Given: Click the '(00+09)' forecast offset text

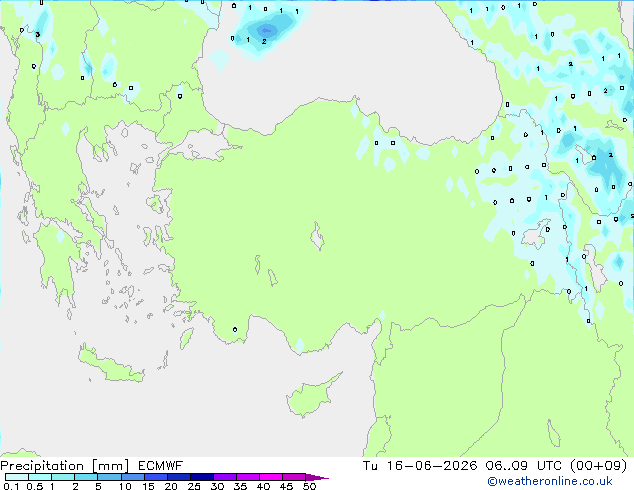Looking at the screenshot, I should (x=598, y=466).
